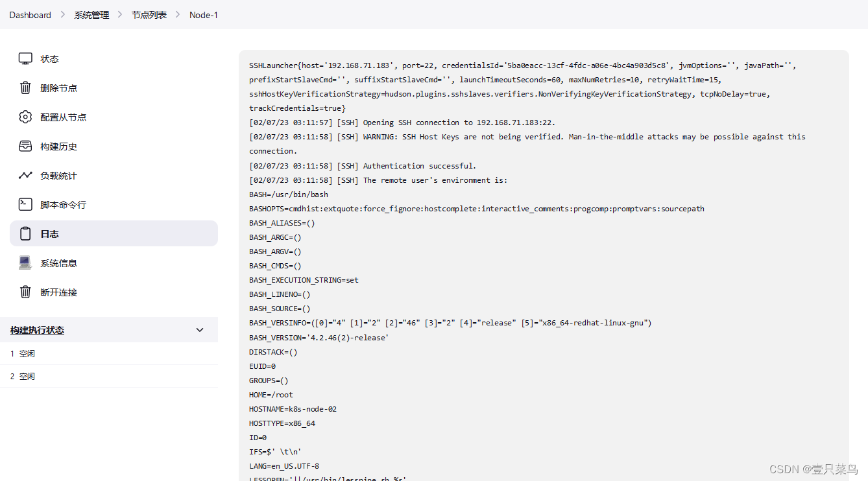
Task: Click the trackCredentials=true} log line
Action: click(297, 108)
